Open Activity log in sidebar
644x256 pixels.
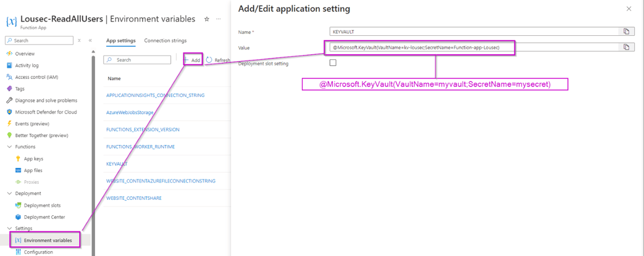(27, 65)
